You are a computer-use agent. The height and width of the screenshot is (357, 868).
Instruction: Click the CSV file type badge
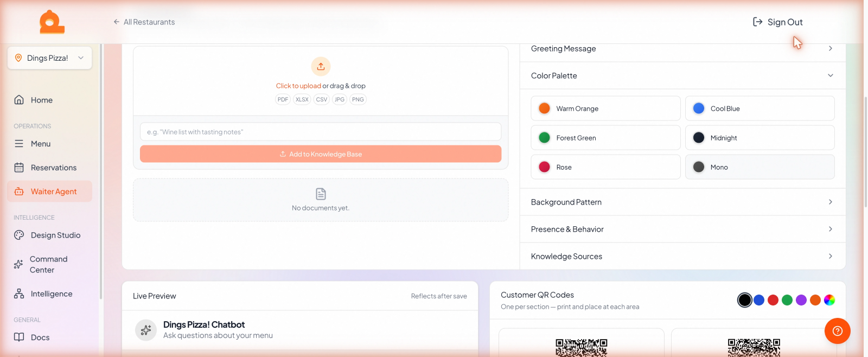click(x=322, y=99)
